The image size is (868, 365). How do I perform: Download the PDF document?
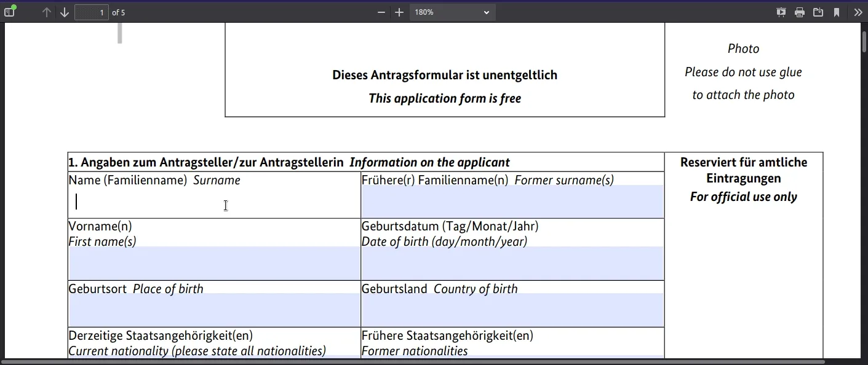pos(818,12)
